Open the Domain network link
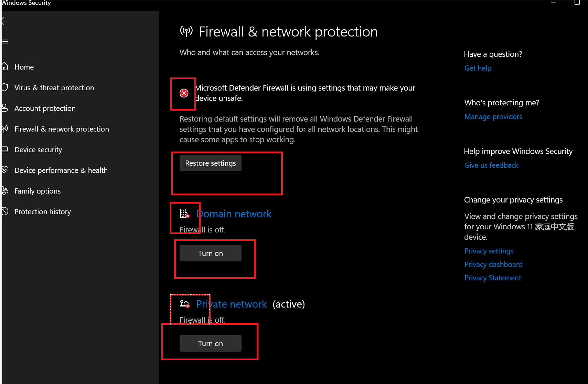This screenshot has height=384, width=588. click(234, 214)
